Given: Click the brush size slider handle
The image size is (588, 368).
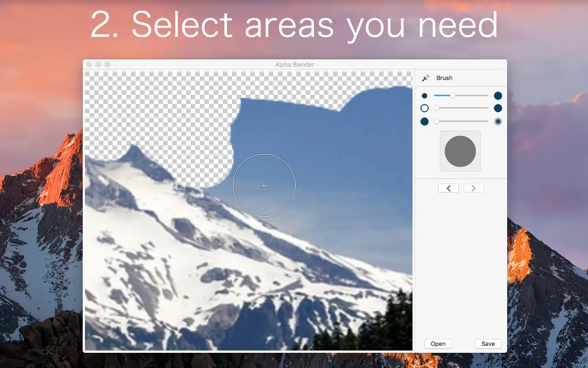Looking at the screenshot, I should pyautogui.click(x=452, y=96).
